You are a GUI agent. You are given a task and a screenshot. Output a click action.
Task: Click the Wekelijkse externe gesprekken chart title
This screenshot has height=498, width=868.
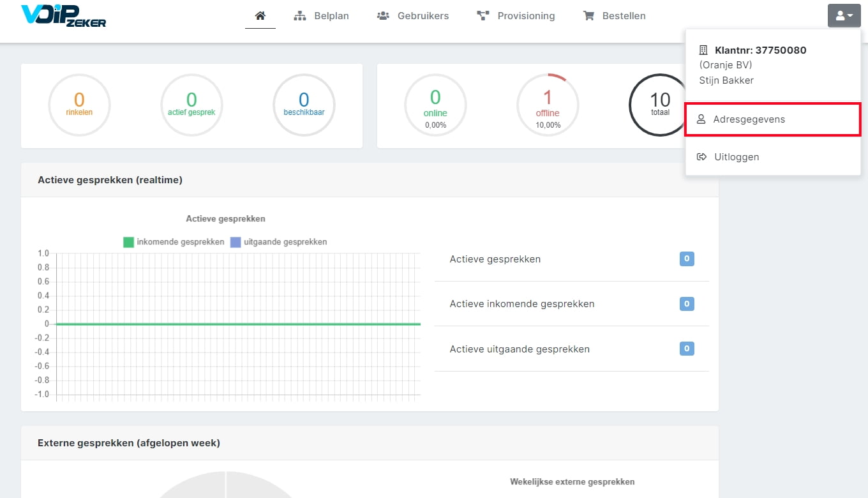[572, 481]
